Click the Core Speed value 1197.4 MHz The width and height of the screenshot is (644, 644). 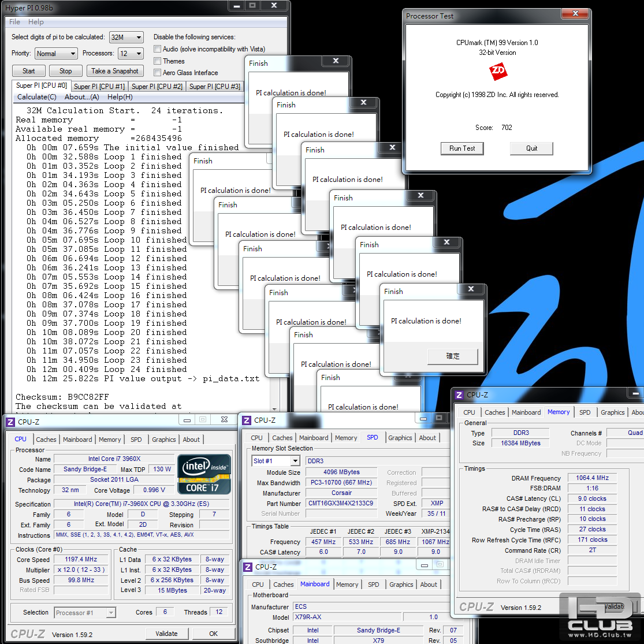pyautogui.click(x=81, y=560)
